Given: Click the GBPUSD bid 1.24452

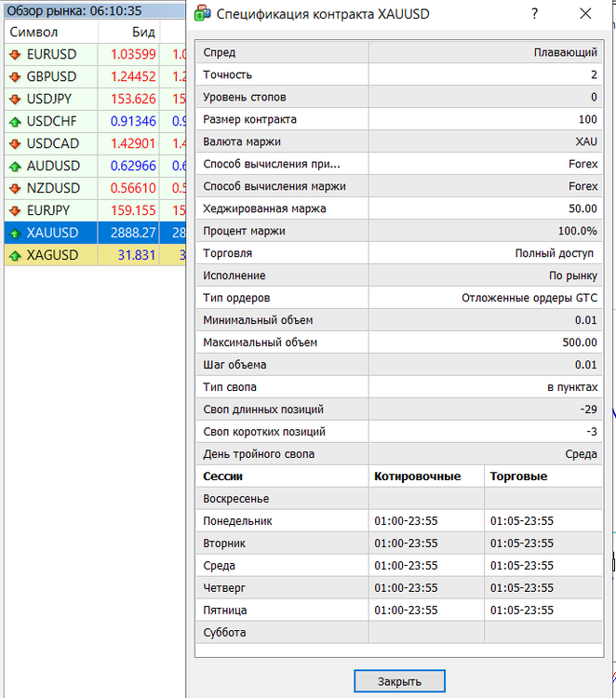Looking at the screenshot, I should 133,76.
